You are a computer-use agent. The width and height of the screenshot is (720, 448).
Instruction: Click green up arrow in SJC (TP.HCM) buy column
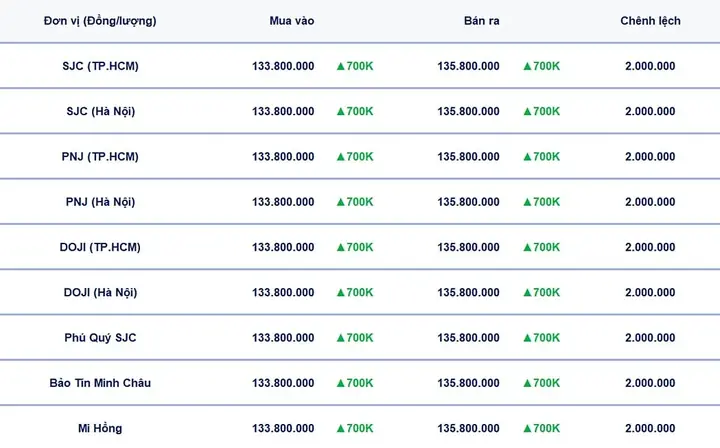340,66
